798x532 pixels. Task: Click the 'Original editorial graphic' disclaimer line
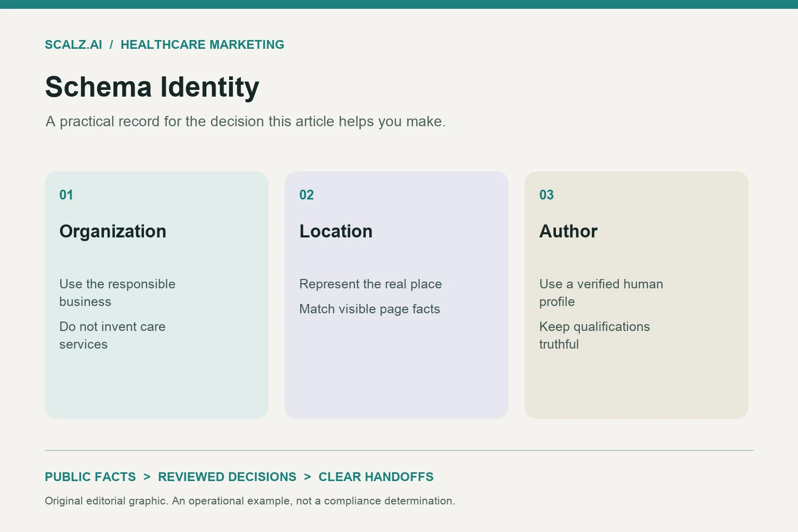(x=250, y=501)
